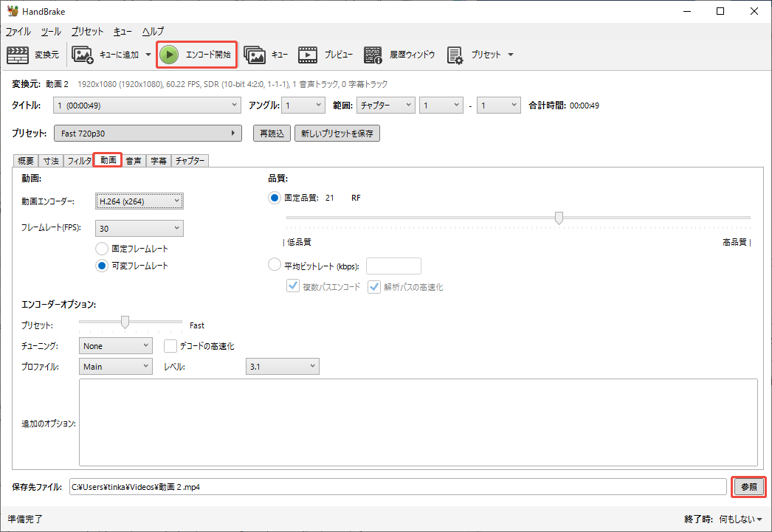Click the HandBrake app logo in title bar
This screenshot has width=772, height=532.
click(x=13, y=11)
